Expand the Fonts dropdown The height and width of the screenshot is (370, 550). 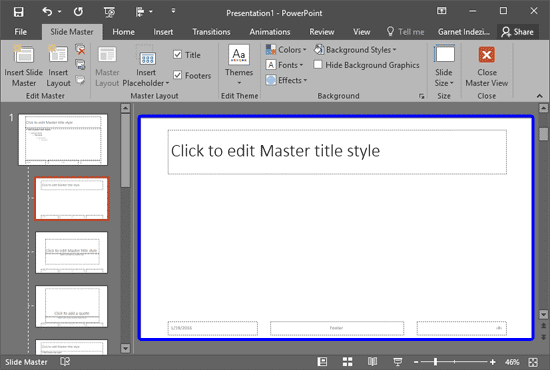tap(284, 65)
